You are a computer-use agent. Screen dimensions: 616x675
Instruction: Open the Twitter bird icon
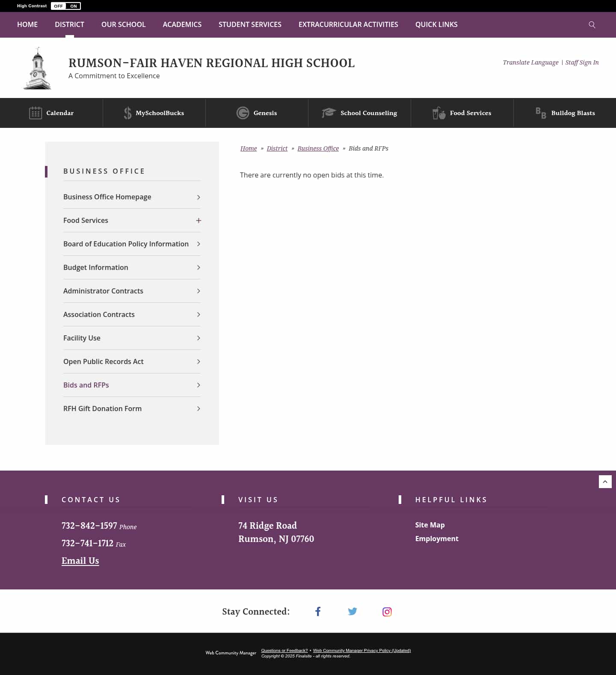pyautogui.click(x=352, y=612)
